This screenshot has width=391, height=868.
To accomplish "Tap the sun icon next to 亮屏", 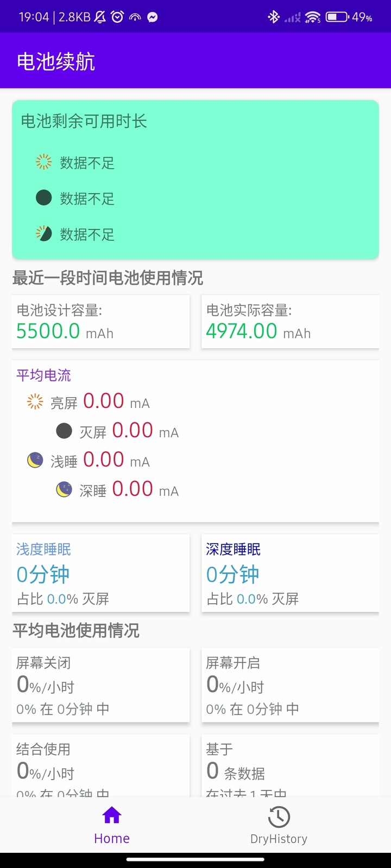I will (35, 401).
